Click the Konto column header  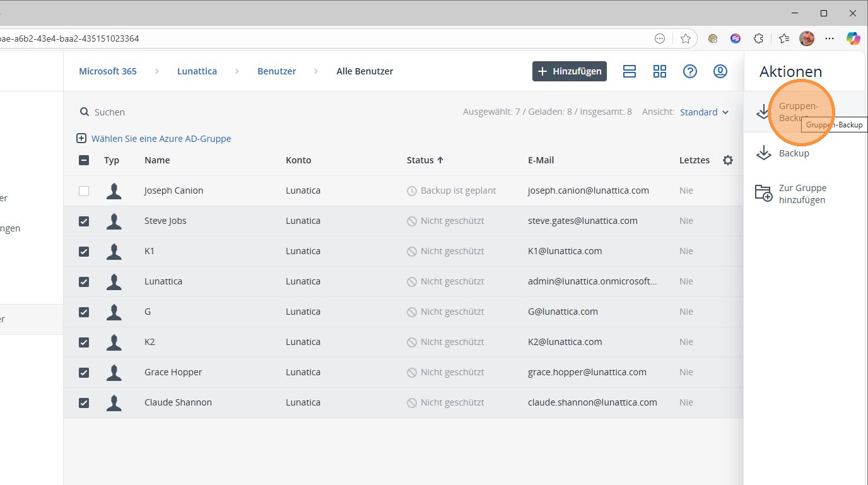[298, 160]
